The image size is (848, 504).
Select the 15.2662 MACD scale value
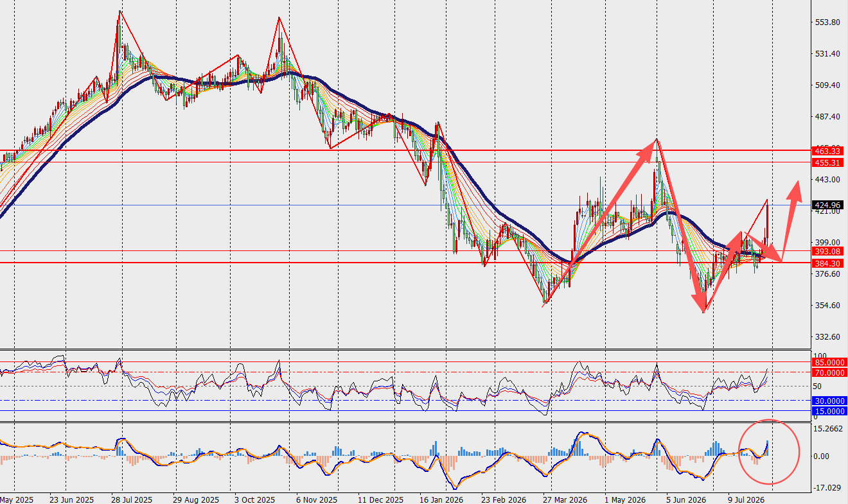coord(828,429)
